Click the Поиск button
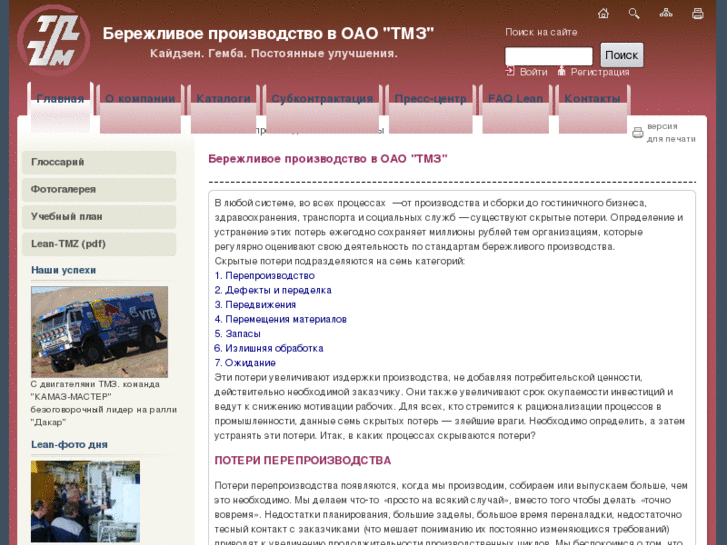727x545 pixels. (x=622, y=55)
